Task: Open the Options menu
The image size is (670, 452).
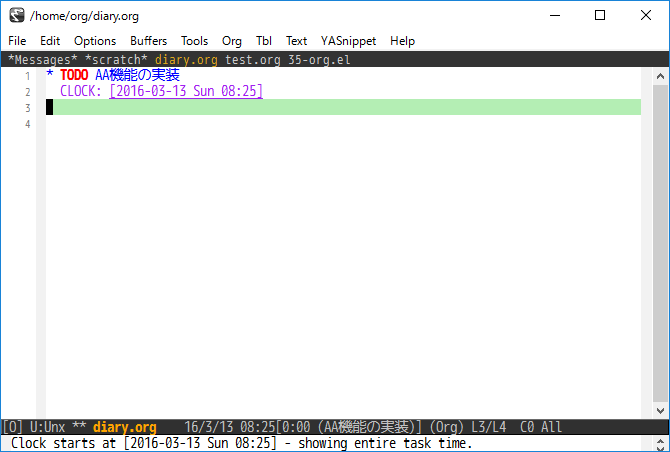Action: click(95, 41)
